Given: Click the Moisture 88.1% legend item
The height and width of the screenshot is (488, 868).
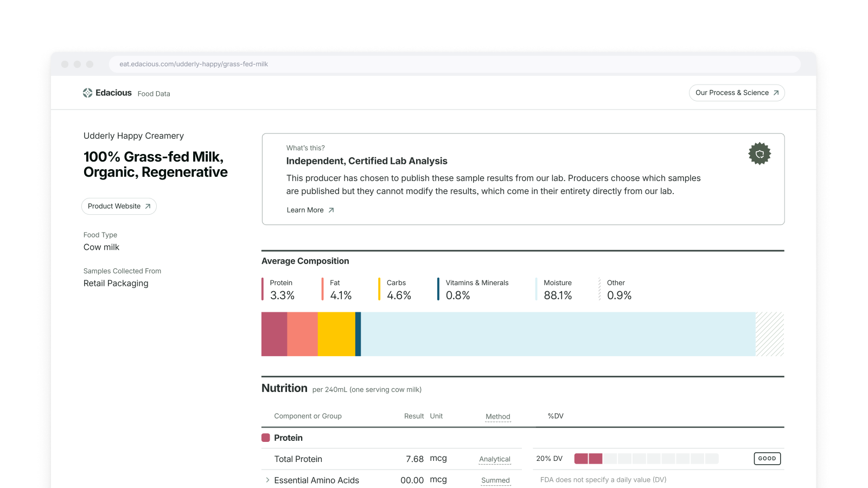Looking at the screenshot, I should coord(554,290).
